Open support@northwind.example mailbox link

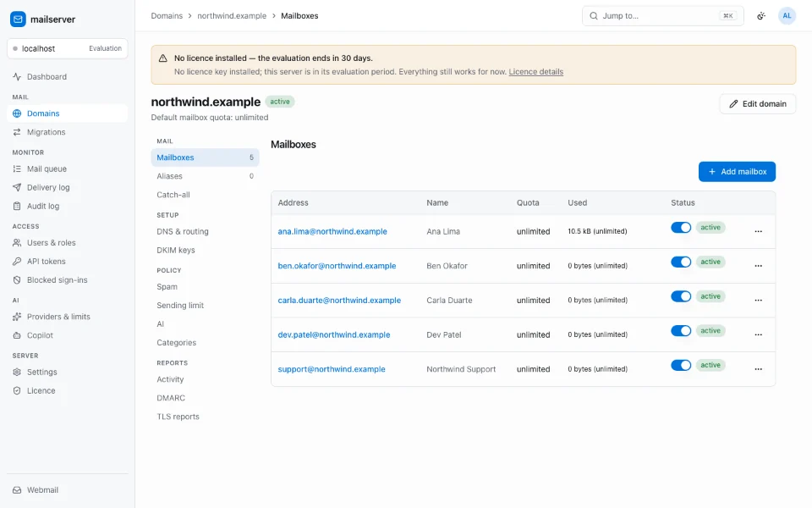pos(332,369)
